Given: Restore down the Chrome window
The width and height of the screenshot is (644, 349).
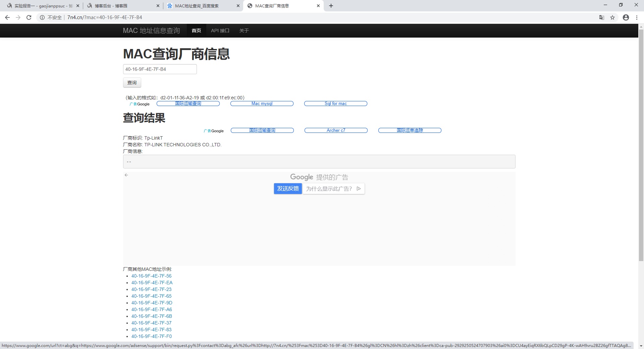Looking at the screenshot, I should coord(621,5).
